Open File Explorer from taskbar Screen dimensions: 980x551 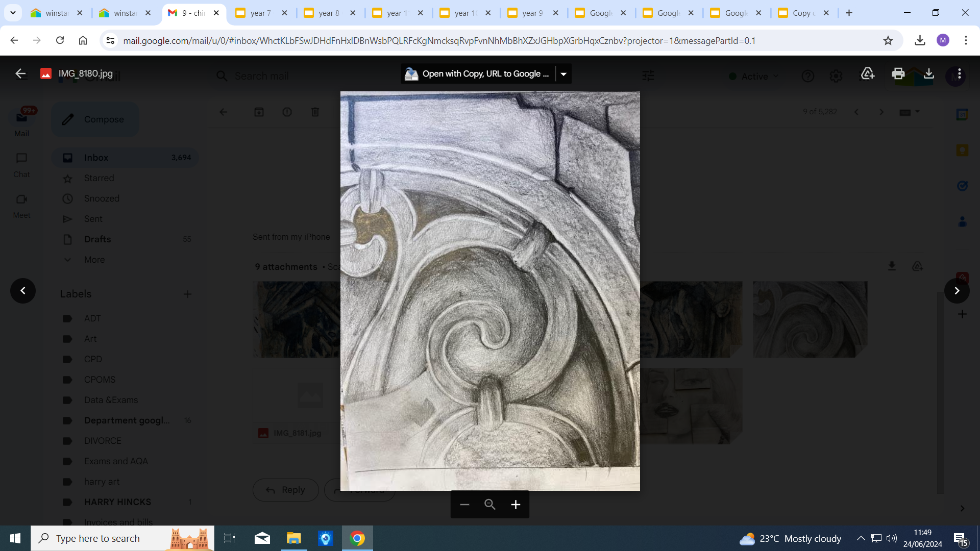click(294, 538)
